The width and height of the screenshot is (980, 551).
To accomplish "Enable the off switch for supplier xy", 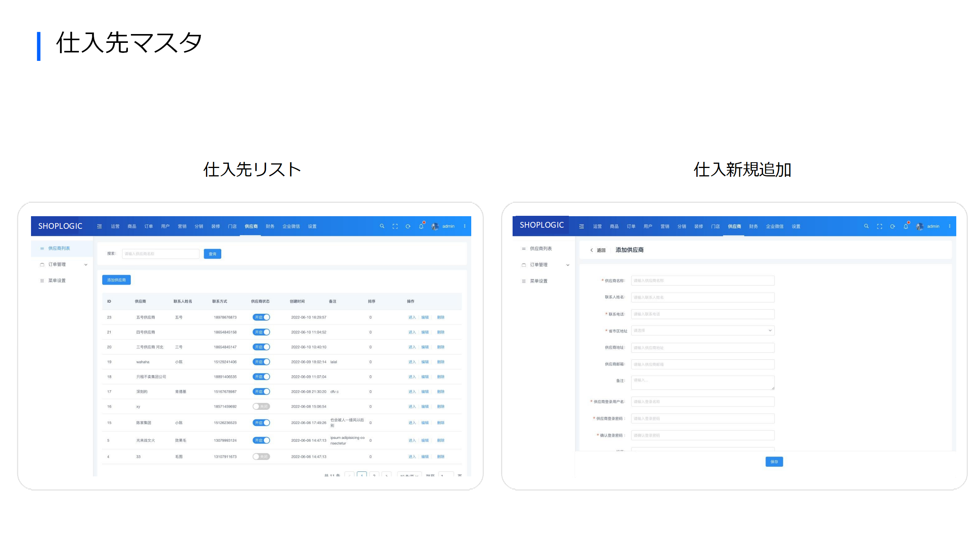I will coord(261,406).
